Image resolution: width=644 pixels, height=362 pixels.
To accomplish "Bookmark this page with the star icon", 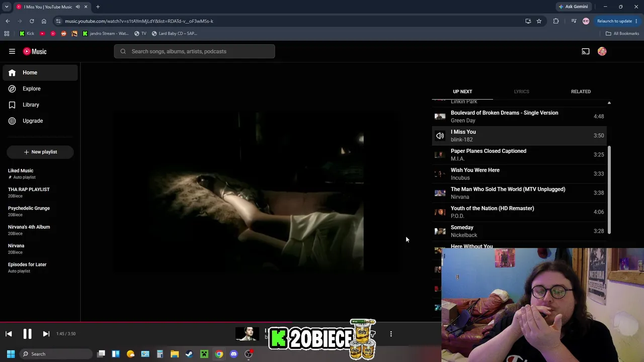I will pos(539,21).
